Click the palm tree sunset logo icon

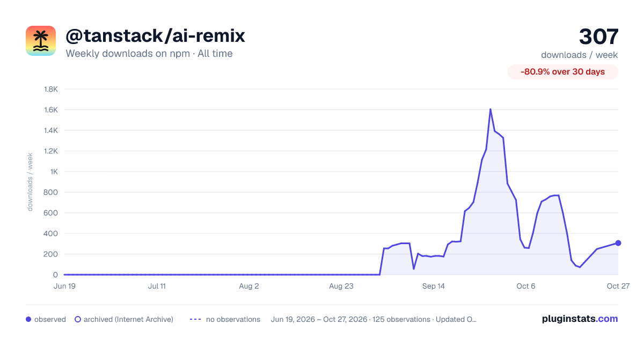(41, 41)
